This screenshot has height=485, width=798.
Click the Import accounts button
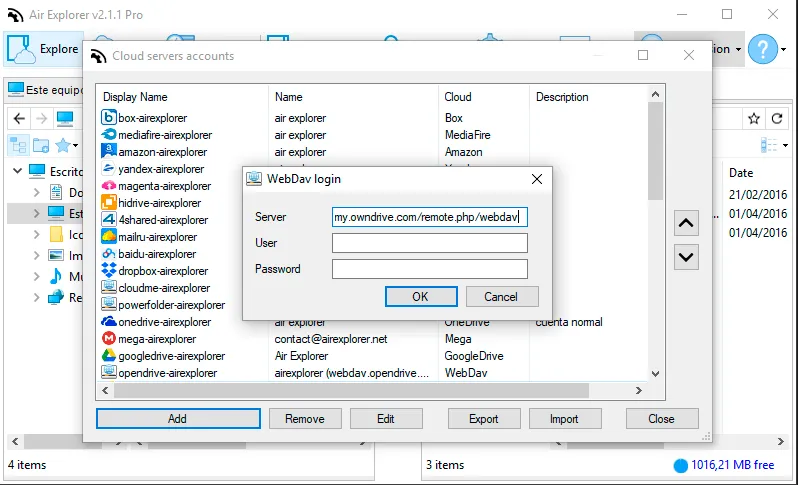tap(565, 418)
